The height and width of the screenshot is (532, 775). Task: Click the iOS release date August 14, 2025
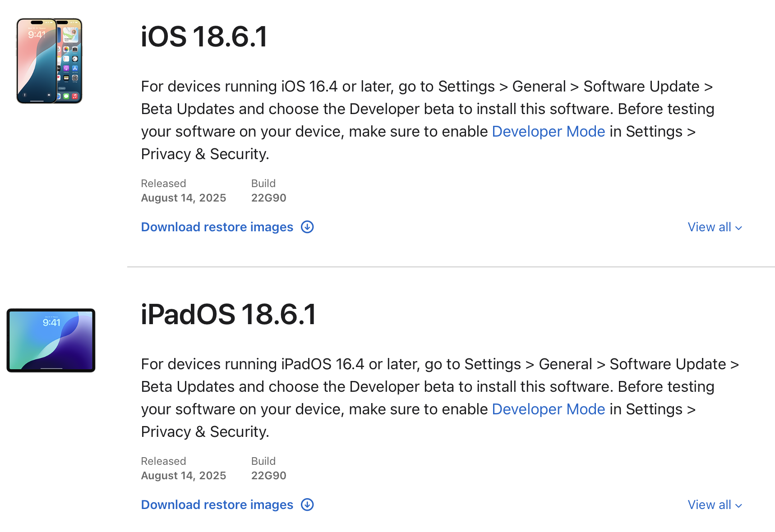pyautogui.click(x=184, y=198)
